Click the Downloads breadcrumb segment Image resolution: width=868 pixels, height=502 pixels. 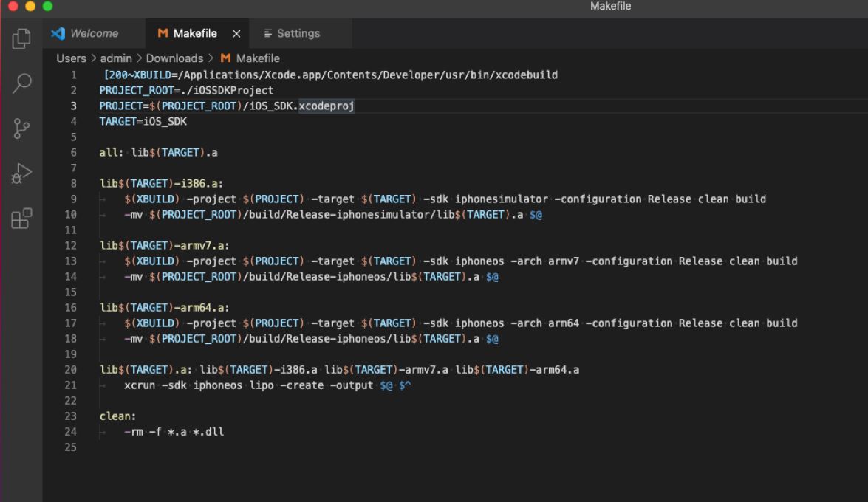click(174, 58)
